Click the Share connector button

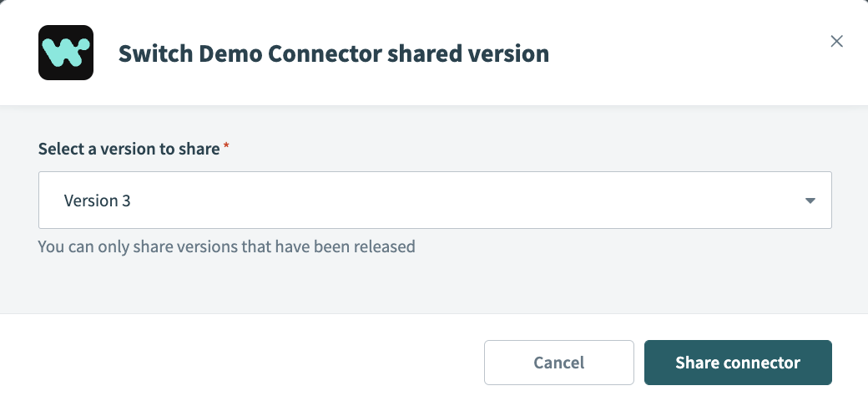pyautogui.click(x=738, y=363)
